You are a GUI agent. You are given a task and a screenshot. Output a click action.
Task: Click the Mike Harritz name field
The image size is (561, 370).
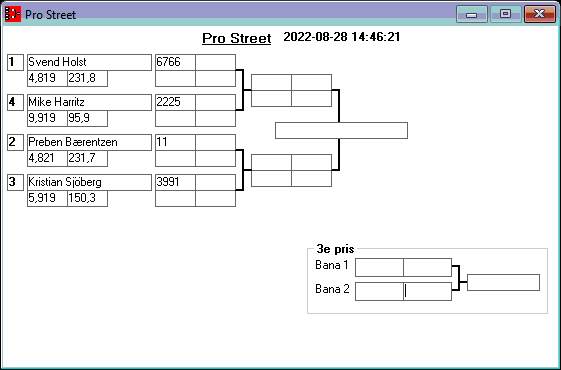tap(89, 102)
